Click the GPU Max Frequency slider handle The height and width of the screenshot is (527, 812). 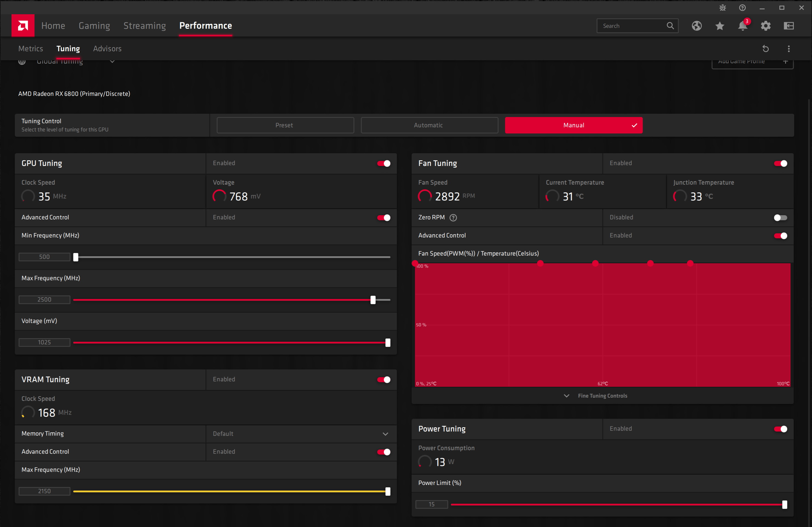[373, 300]
